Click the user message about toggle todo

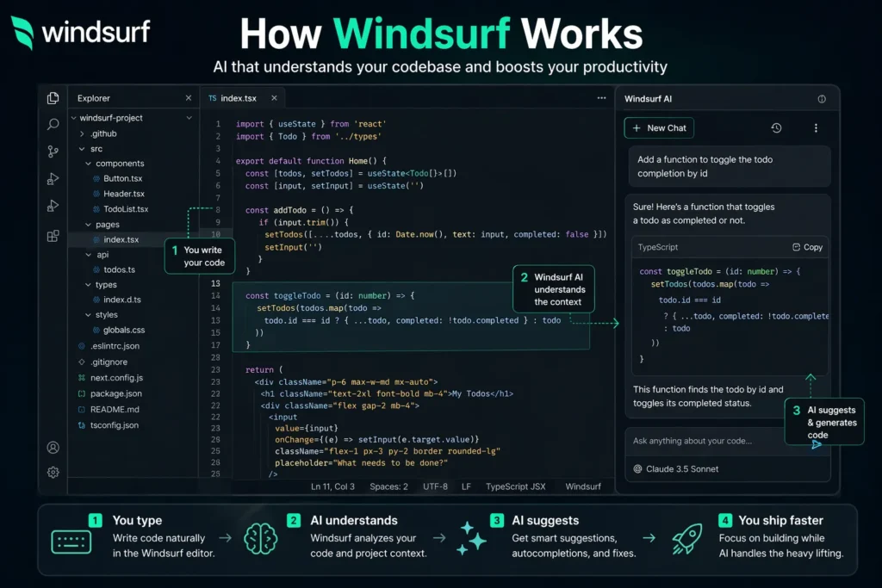point(729,166)
